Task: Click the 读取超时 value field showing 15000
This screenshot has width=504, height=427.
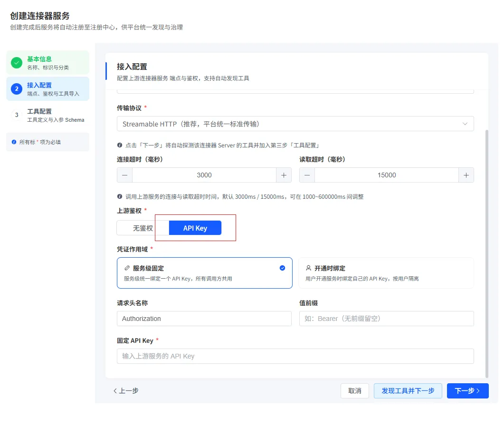Action: pos(387,175)
